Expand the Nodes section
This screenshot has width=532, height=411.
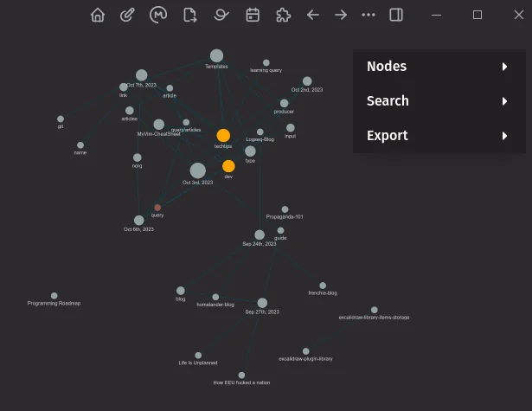pyautogui.click(x=439, y=67)
